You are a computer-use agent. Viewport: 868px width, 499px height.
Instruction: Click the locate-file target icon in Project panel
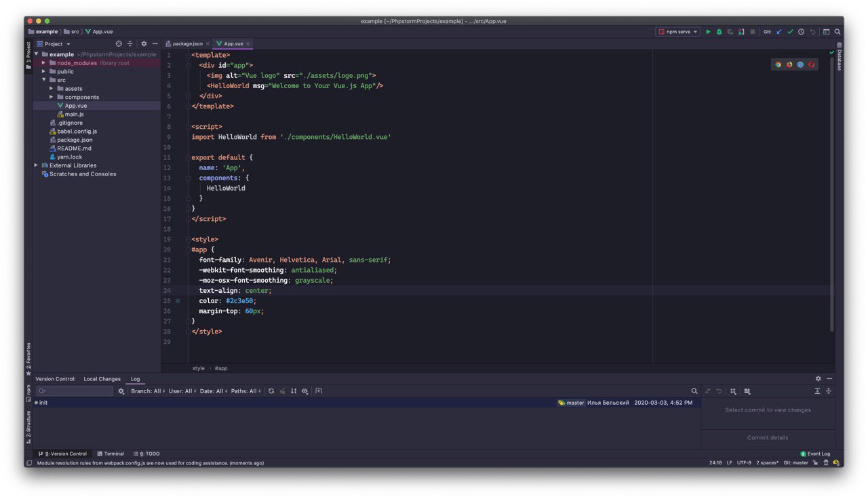click(119, 44)
